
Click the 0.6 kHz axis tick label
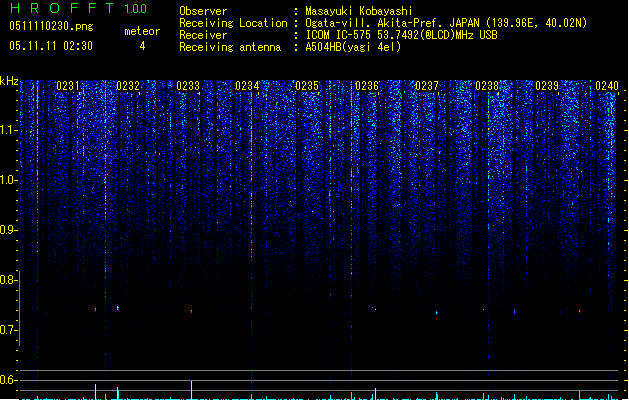8,380
